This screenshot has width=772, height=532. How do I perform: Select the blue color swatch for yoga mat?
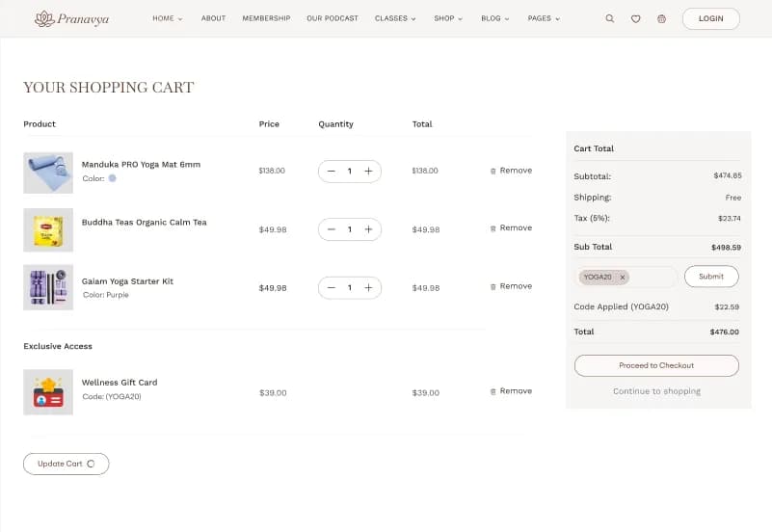tap(112, 178)
